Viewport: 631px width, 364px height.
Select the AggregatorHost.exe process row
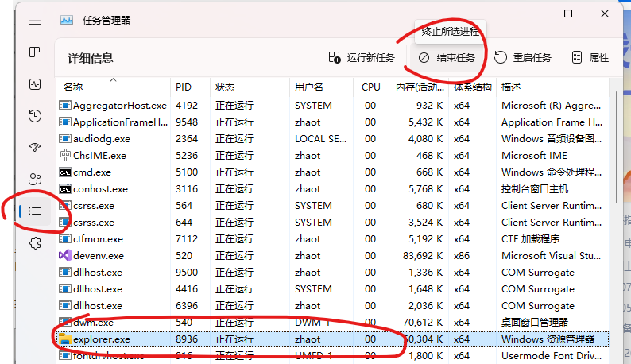click(x=332, y=106)
